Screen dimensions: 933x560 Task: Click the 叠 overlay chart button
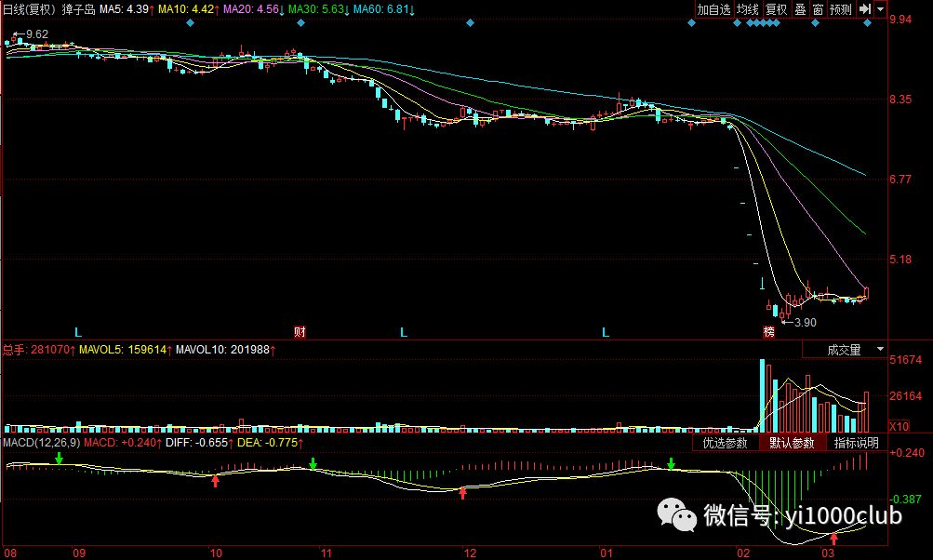click(800, 9)
